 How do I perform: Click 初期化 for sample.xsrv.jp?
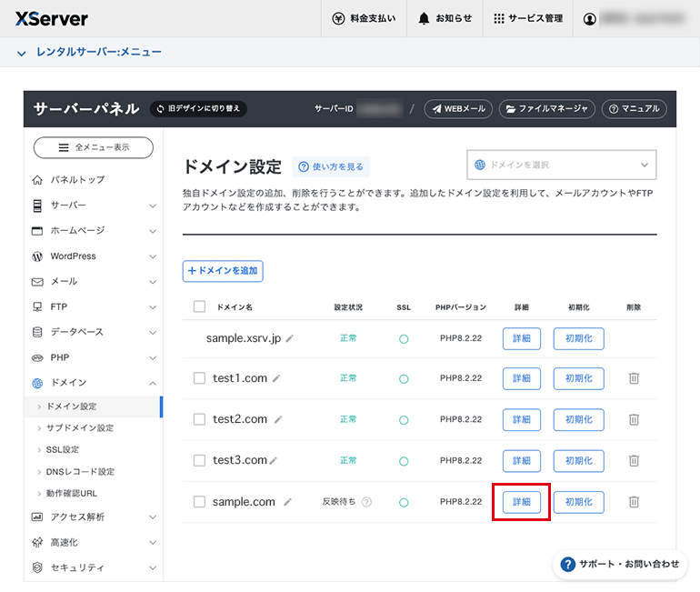[578, 338]
